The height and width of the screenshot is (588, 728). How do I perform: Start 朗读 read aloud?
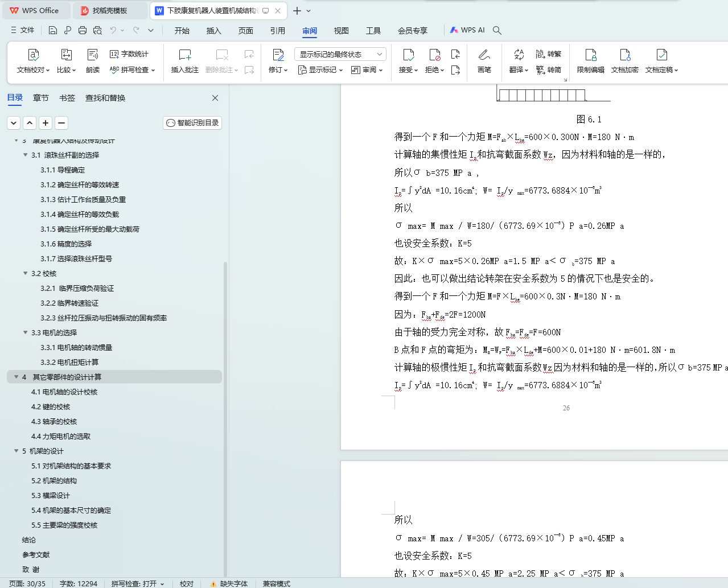[93, 61]
